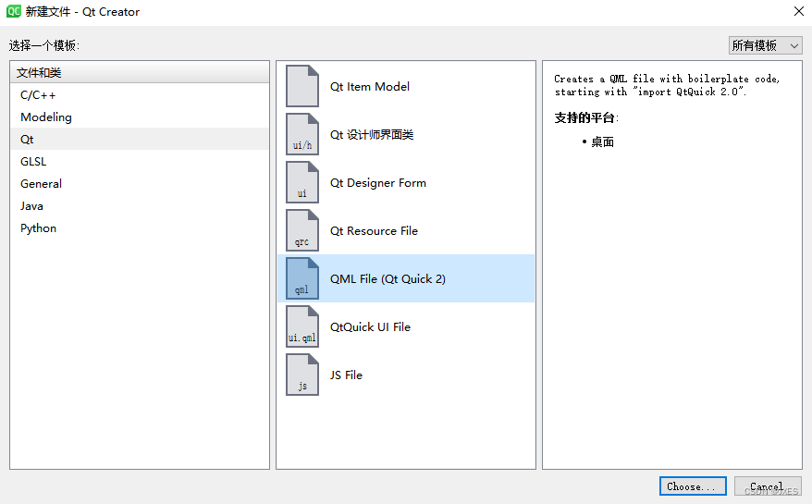Choose the Qt Resource File template label

374,231
